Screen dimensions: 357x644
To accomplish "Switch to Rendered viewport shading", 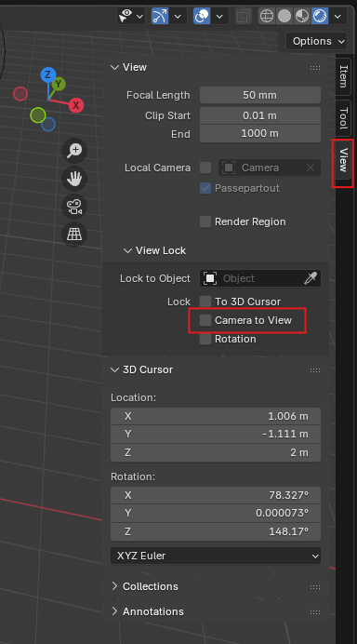I will [x=320, y=17].
